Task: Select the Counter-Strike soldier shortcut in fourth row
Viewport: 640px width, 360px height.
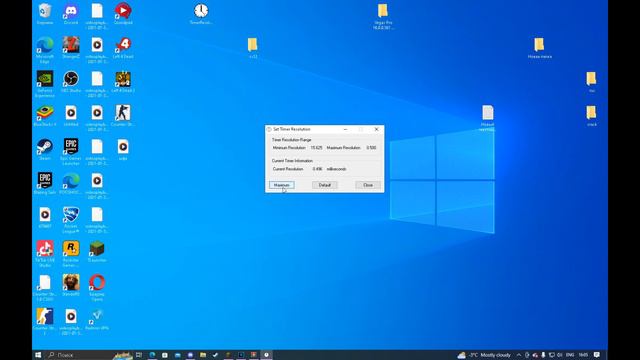Action: point(123,115)
